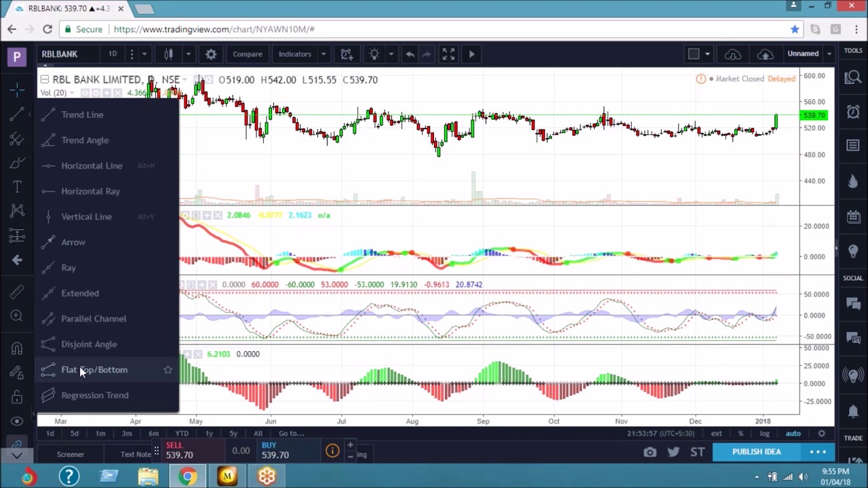Open the Screener tab

pos(71,455)
